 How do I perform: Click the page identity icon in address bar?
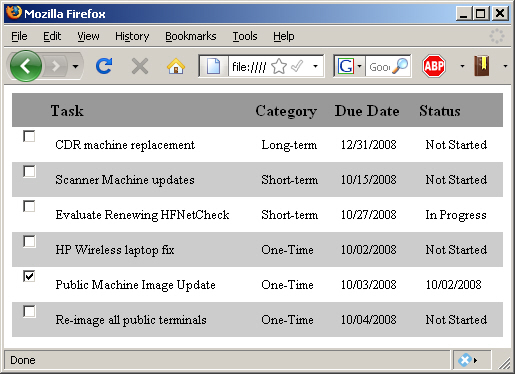[x=213, y=66]
